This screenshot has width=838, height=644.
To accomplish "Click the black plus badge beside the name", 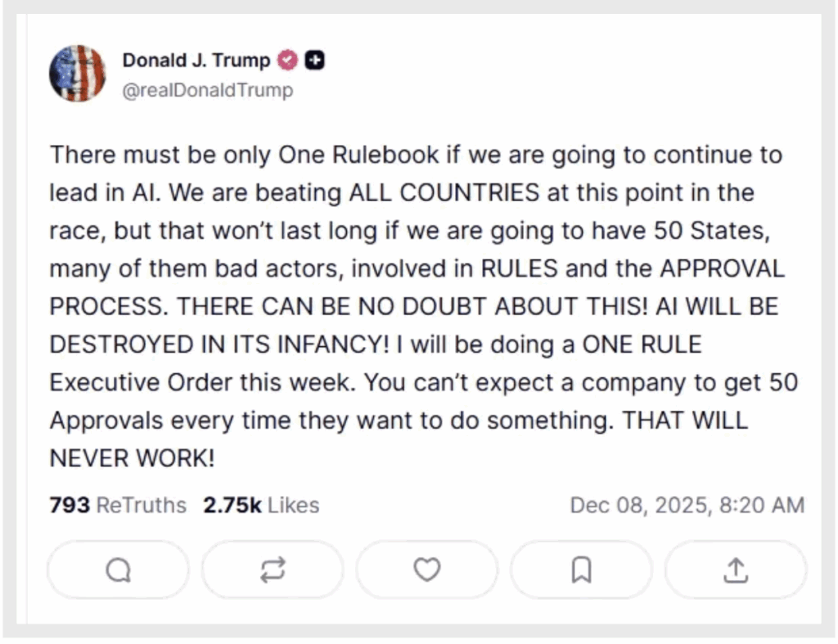I will point(315,61).
